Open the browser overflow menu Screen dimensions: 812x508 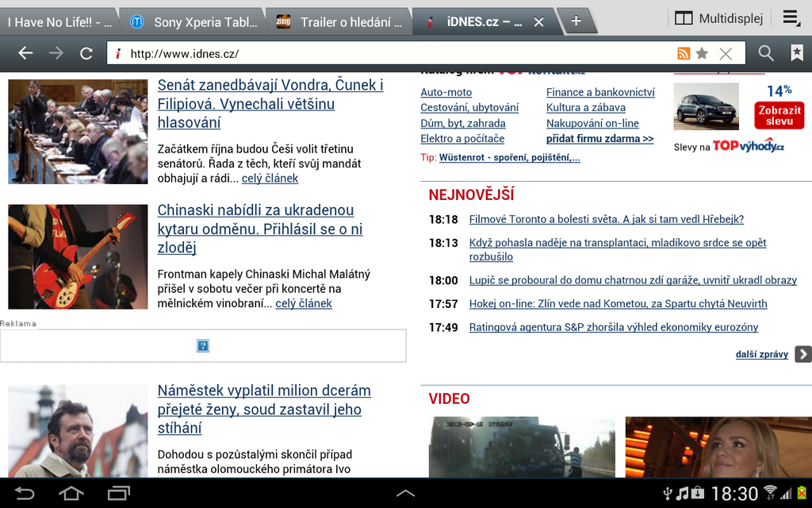[791, 17]
